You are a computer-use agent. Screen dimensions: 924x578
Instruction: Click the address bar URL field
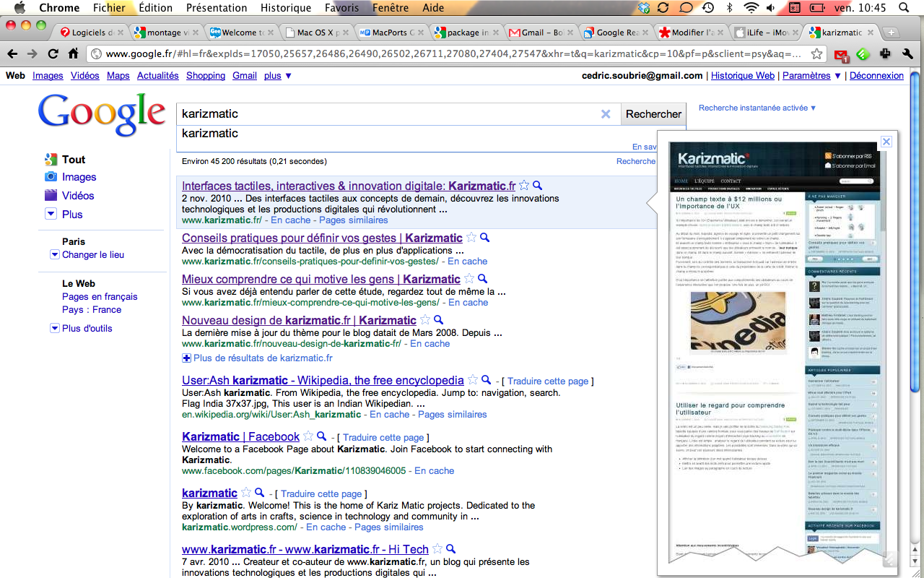click(x=455, y=54)
